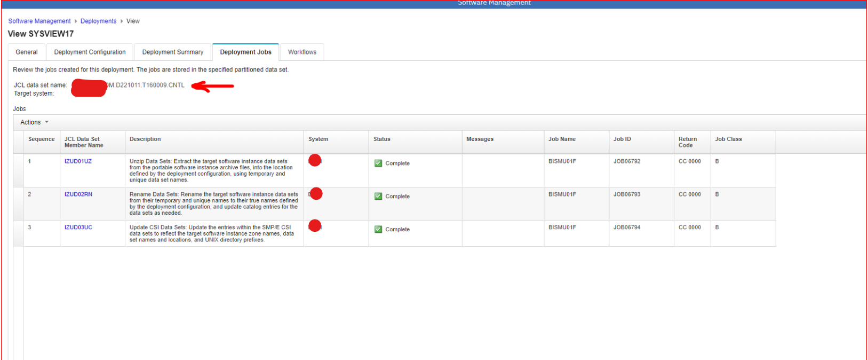Open the IZUD01UZ member link
Image resolution: width=868 pixels, height=360 pixels.
78,161
